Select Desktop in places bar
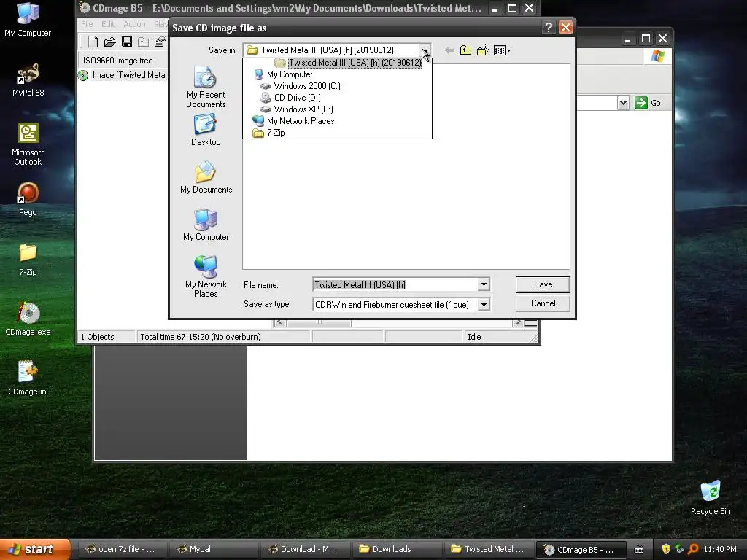This screenshot has height=560, width=747. click(x=206, y=130)
